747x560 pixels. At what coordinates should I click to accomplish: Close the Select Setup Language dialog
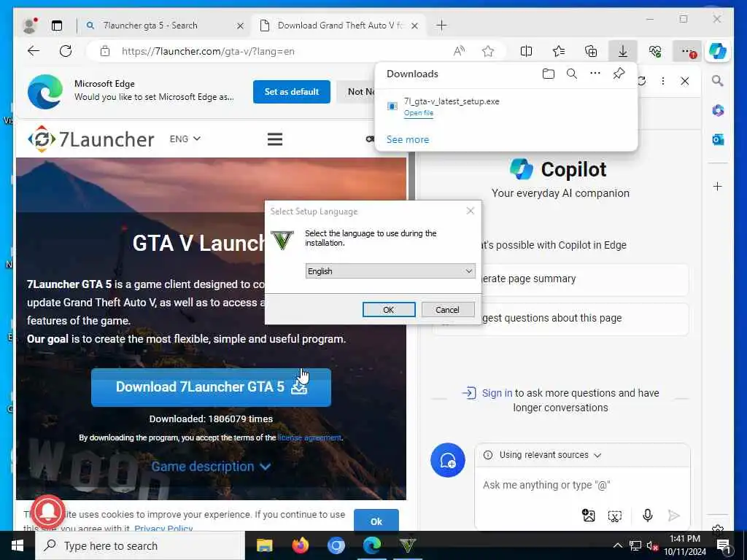pos(471,211)
